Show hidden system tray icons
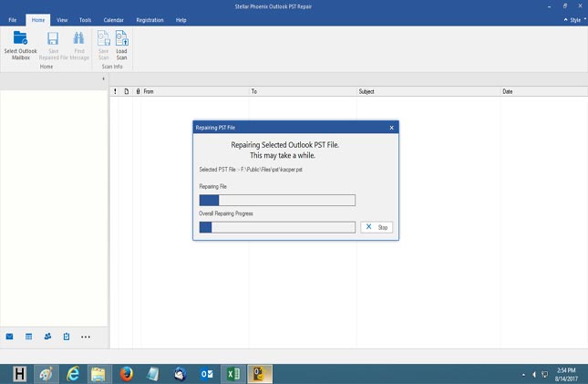Viewport: 588px width, 384px height. pos(523,374)
